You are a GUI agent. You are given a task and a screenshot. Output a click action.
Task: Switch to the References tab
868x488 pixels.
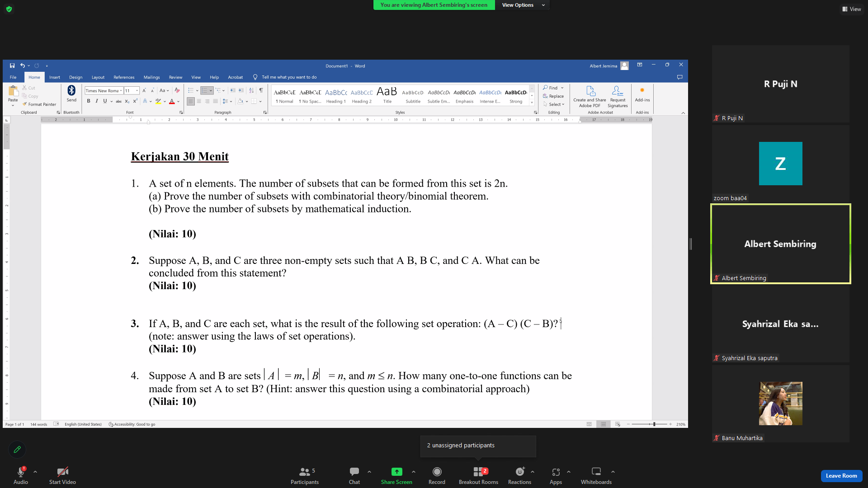tap(124, 77)
